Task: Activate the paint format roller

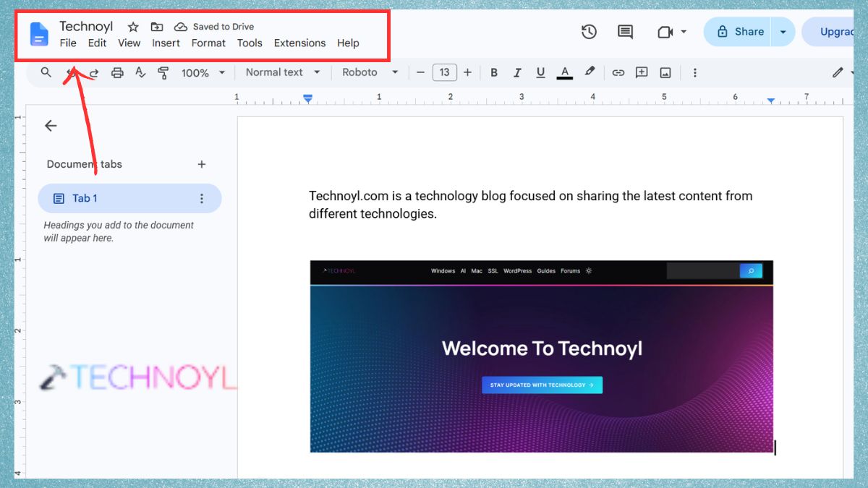Action: point(163,72)
